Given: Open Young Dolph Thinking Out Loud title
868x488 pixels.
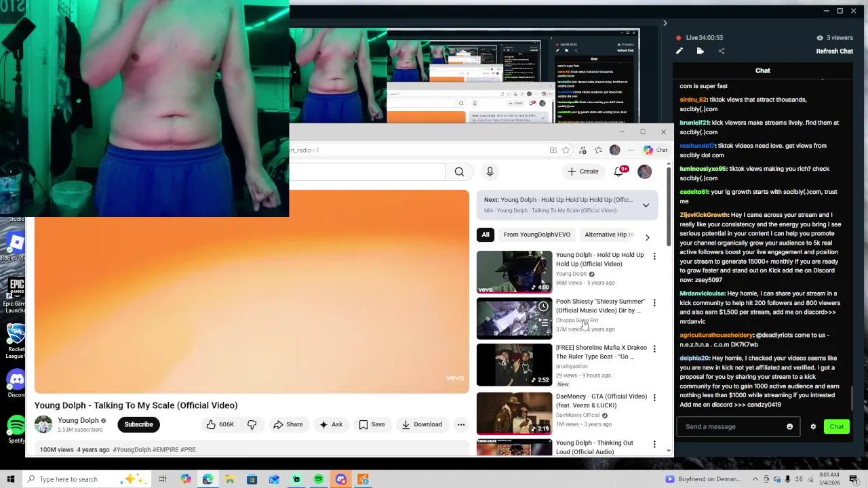Looking at the screenshot, I should pyautogui.click(x=595, y=447).
